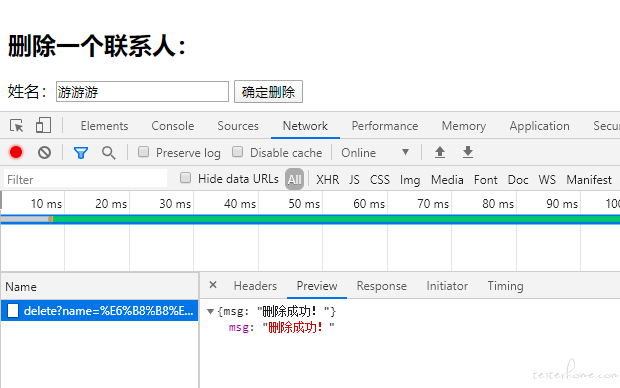Filter requests by XHR type
The height and width of the screenshot is (388, 620).
(x=327, y=180)
